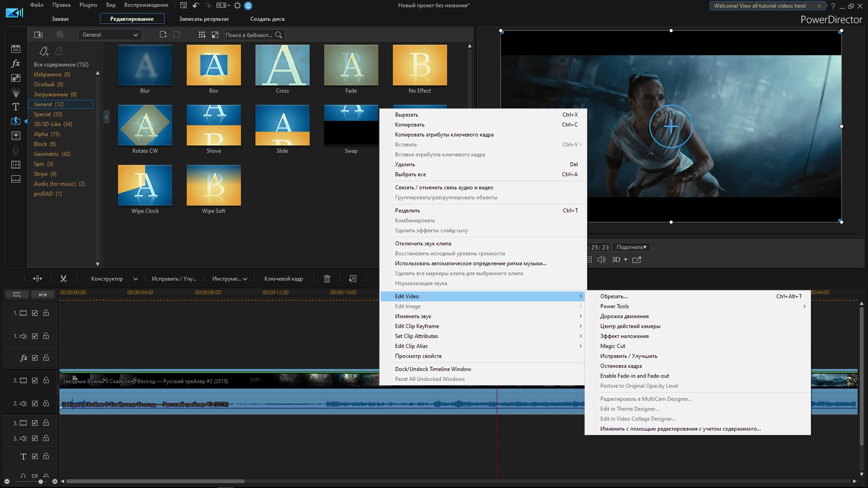Switch to the Записать результат tab

click(x=204, y=19)
